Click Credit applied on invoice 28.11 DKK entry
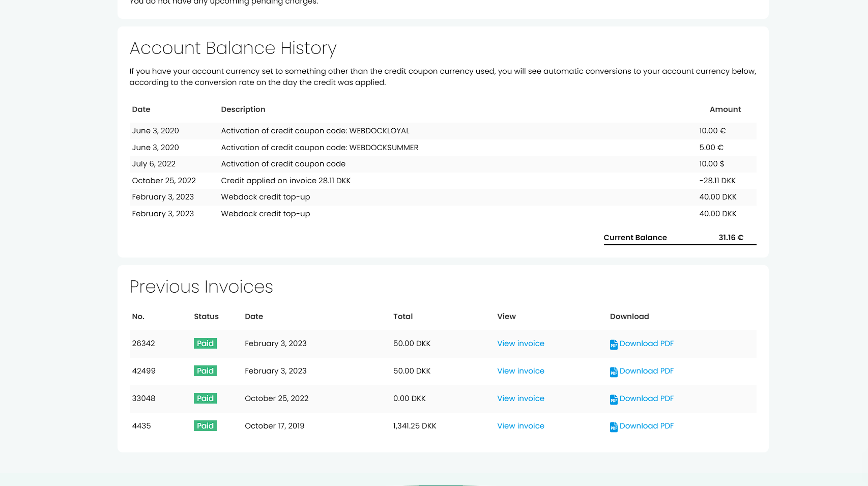This screenshot has width=868, height=486. coord(285,181)
